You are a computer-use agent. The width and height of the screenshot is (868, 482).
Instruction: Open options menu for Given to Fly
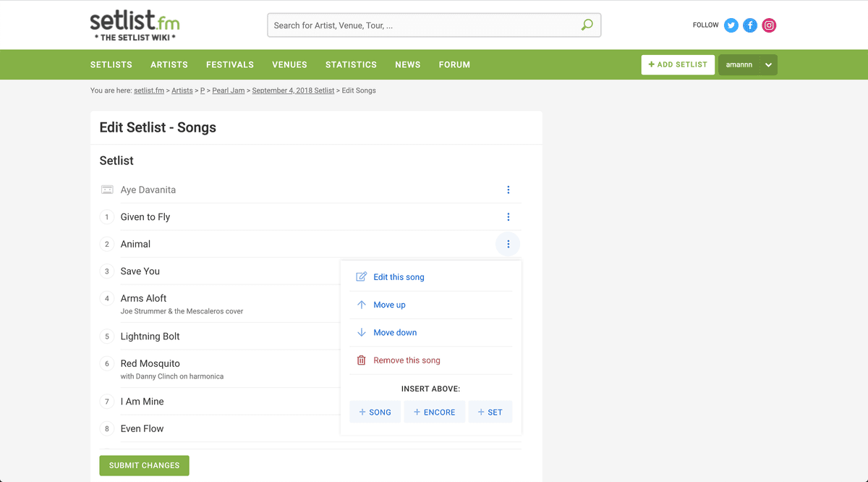click(509, 217)
